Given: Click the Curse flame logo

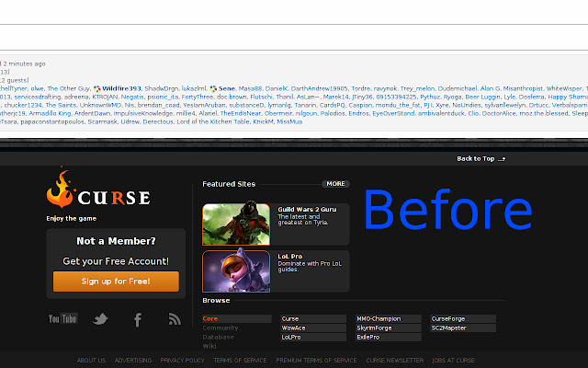Looking at the screenshot, I should coord(98,188).
